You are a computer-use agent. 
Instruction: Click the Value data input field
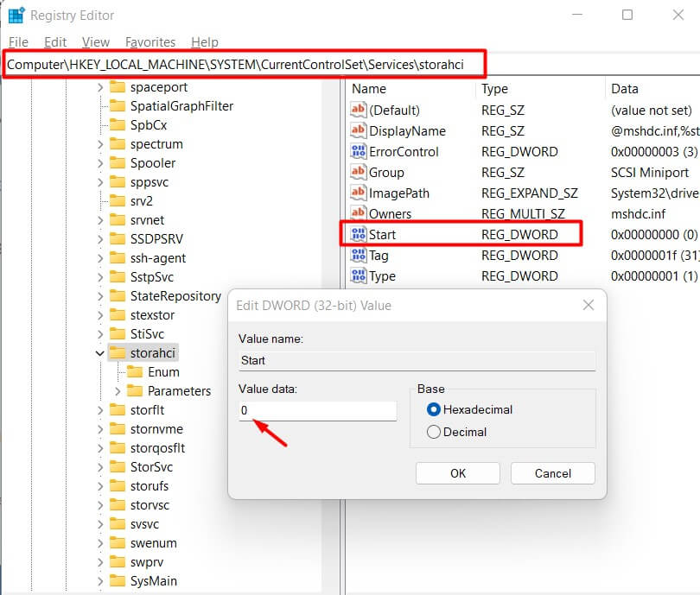pos(318,411)
